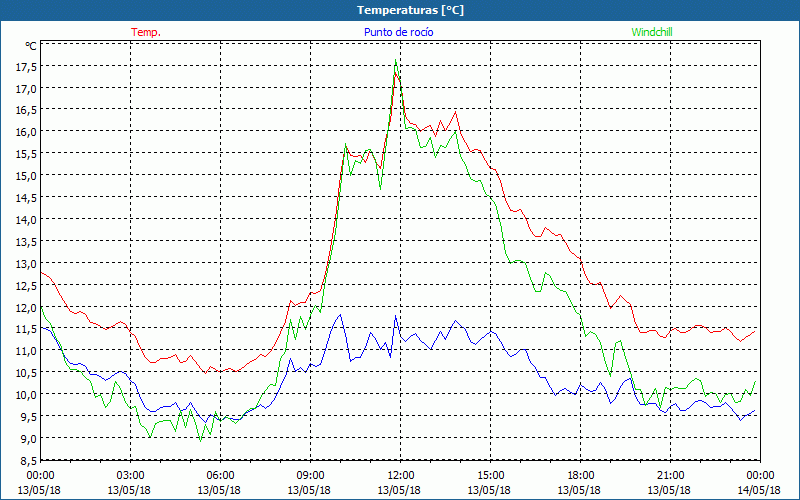Click the '15,5' y-axis value
Image resolution: width=800 pixels, height=500 pixels.
[27, 154]
